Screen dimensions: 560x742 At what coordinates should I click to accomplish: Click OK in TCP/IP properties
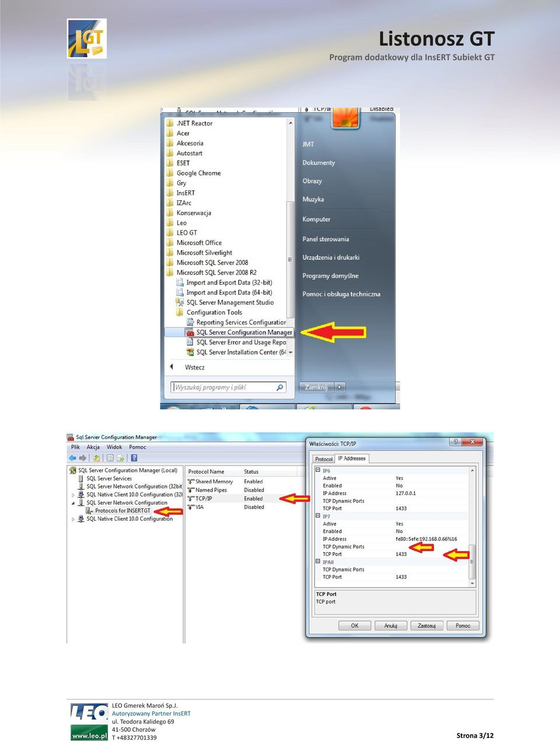coord(355,625)
